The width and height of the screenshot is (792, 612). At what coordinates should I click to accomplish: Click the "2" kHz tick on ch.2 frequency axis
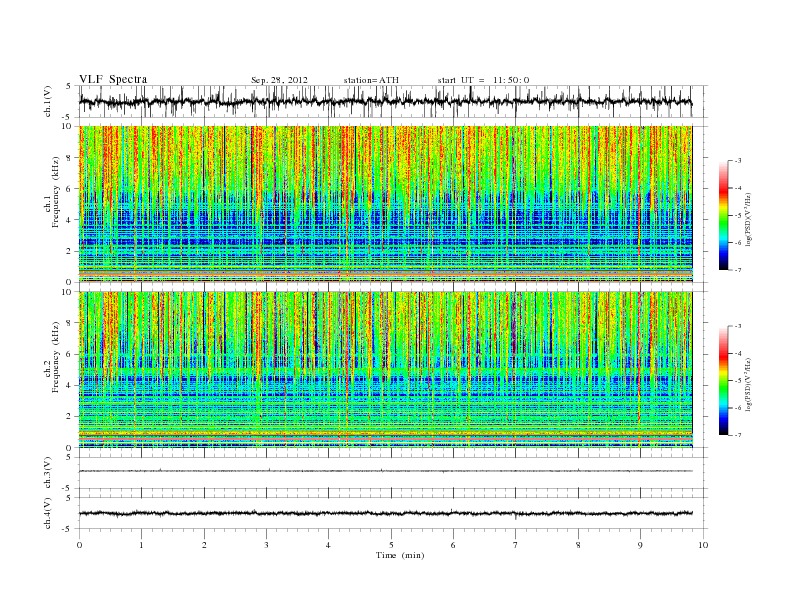point(70,417)
